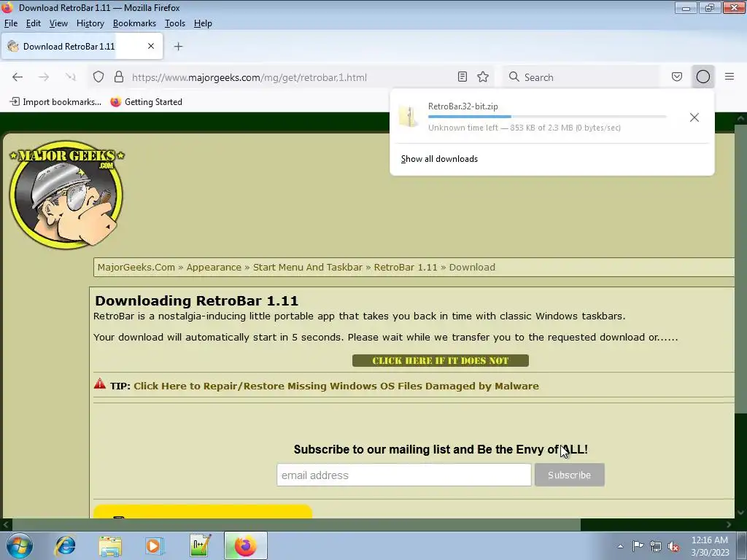Open Getting Started bookmark
The width and height of the screenshot is (747, 560).
(x=146, y=102)
